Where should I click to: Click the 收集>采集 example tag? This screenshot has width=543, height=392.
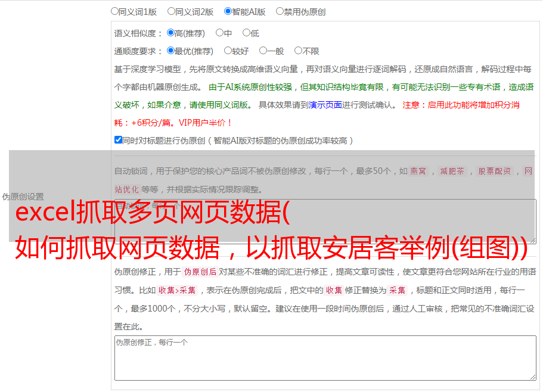177,290
